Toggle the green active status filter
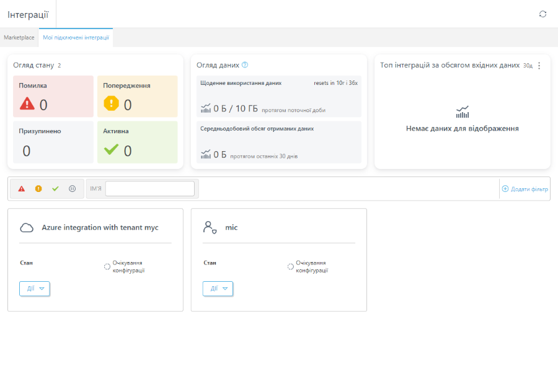Screen dimensions: 558x392 click(55, 189)
